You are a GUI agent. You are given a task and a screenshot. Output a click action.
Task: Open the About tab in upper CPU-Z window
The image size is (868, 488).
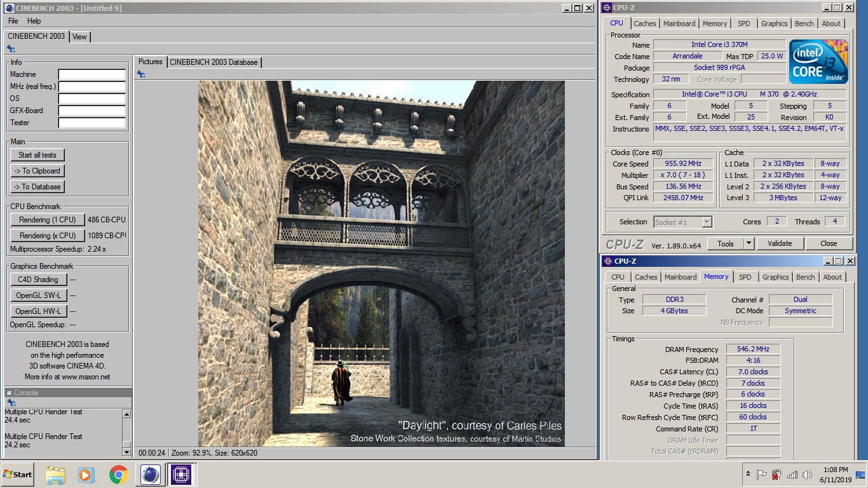pyautogui.click(x=831, y=24)
